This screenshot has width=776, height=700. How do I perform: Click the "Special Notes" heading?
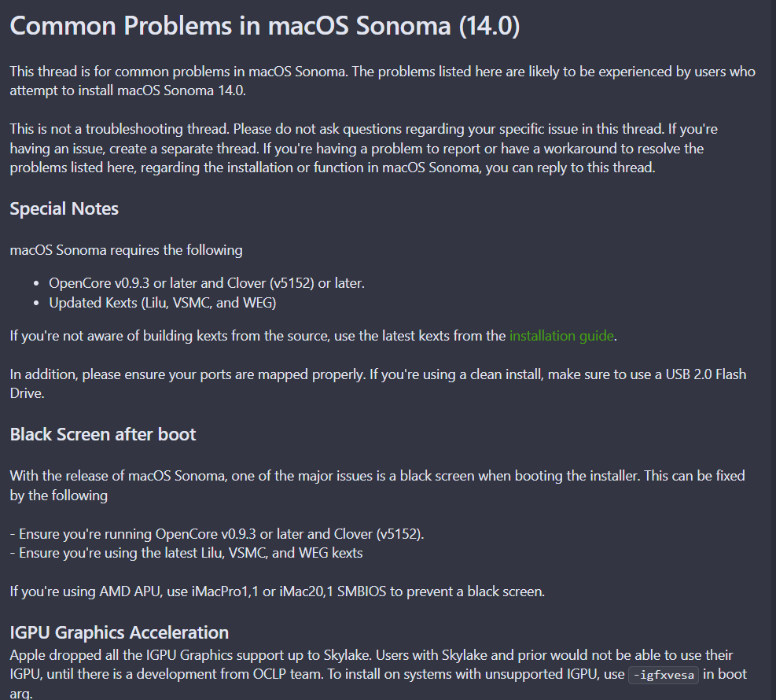pyautogui.click(x=64, y=208)
